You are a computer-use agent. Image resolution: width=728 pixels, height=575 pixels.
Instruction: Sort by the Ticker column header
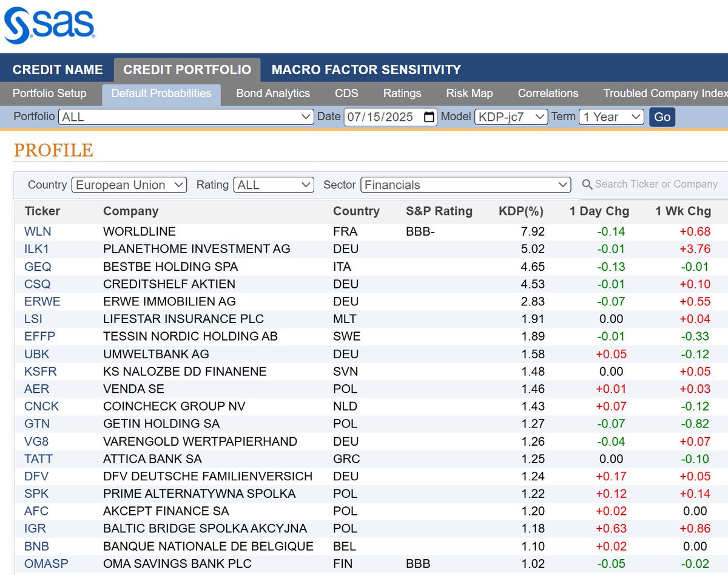point(42,211)
